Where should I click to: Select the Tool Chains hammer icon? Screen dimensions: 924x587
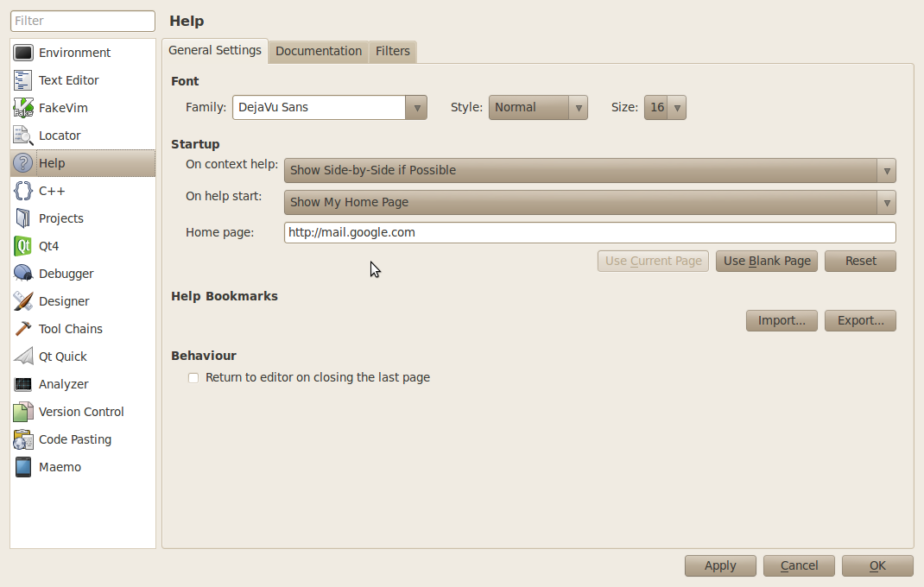pyautogui.click(x=23, y=329)
